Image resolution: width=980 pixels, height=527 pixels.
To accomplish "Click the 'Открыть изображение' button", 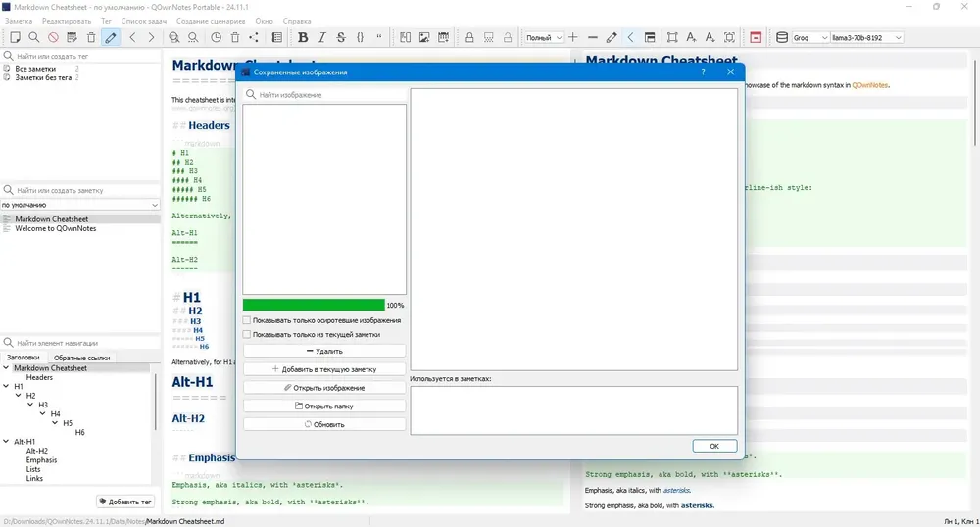I will coord(324,388).
